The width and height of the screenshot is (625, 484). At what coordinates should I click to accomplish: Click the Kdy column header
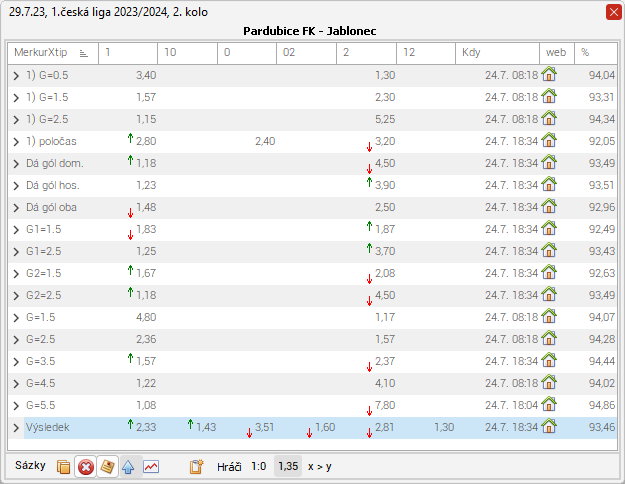tap(497, 53)
